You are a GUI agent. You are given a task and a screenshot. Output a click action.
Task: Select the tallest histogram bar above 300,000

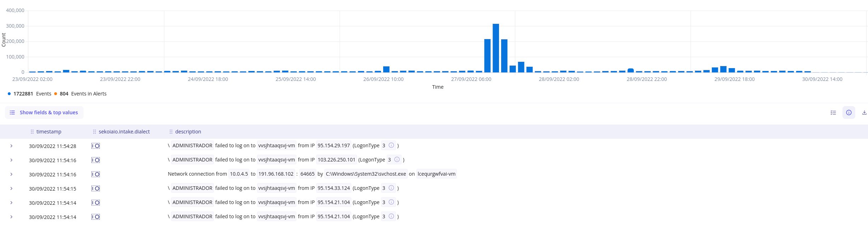pos(496,48)
